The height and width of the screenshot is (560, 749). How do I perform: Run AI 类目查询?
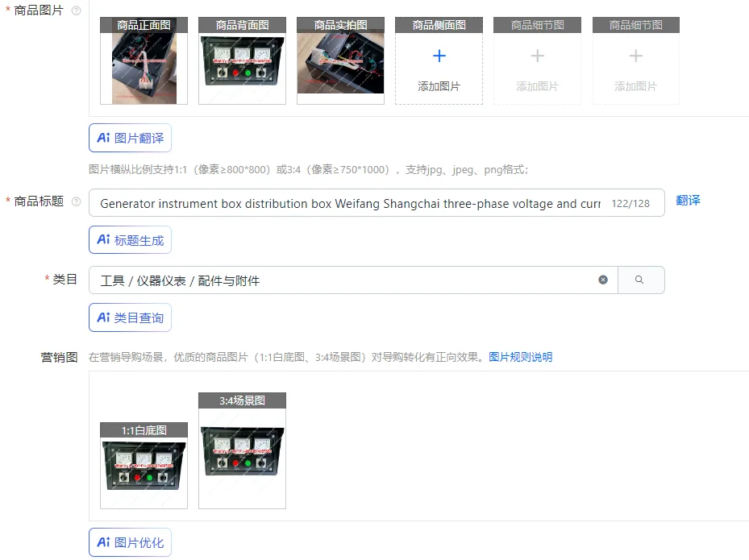[130, 317]
